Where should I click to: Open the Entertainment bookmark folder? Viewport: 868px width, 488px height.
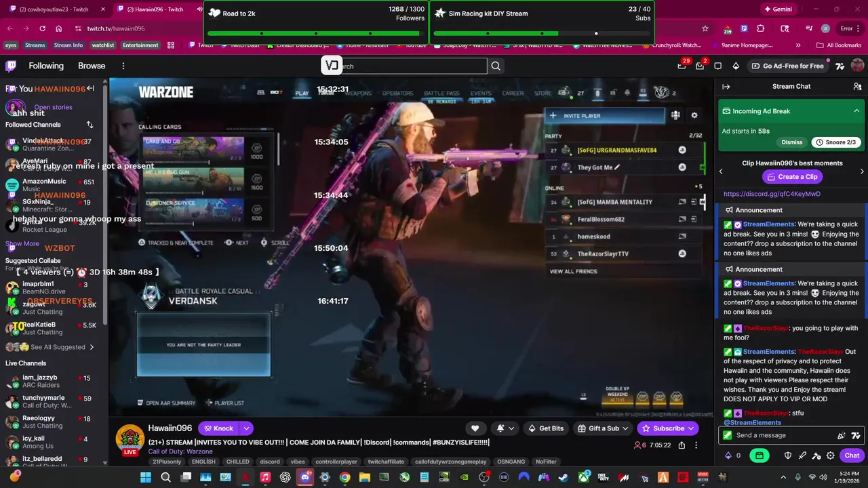tap(140, 45)
